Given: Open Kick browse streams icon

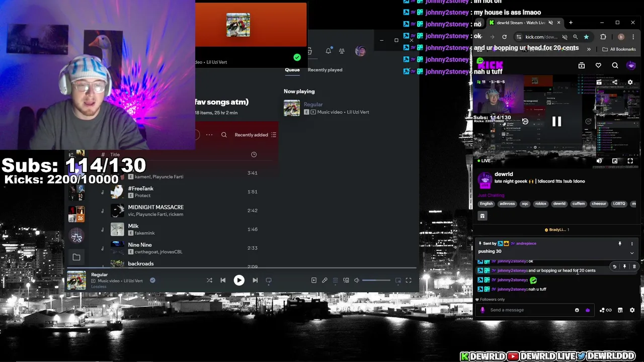Looking at the screenshot, I should (x=582, y=65).
